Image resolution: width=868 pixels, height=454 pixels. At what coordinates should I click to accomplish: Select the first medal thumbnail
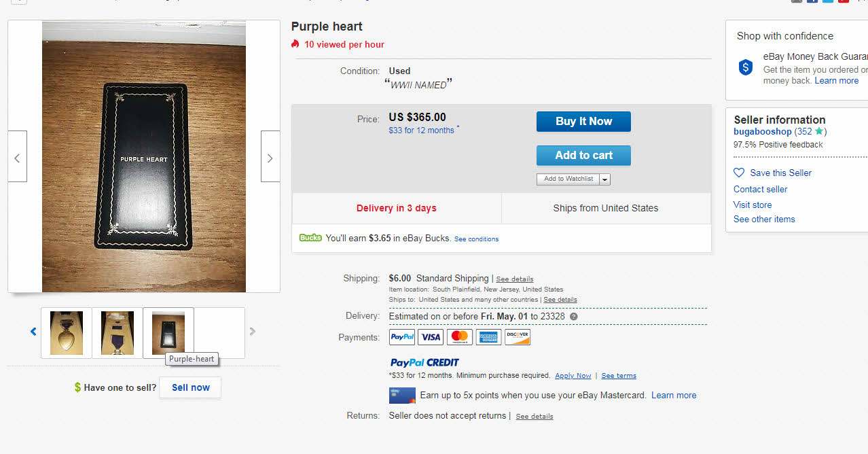(x=67, y=332)
